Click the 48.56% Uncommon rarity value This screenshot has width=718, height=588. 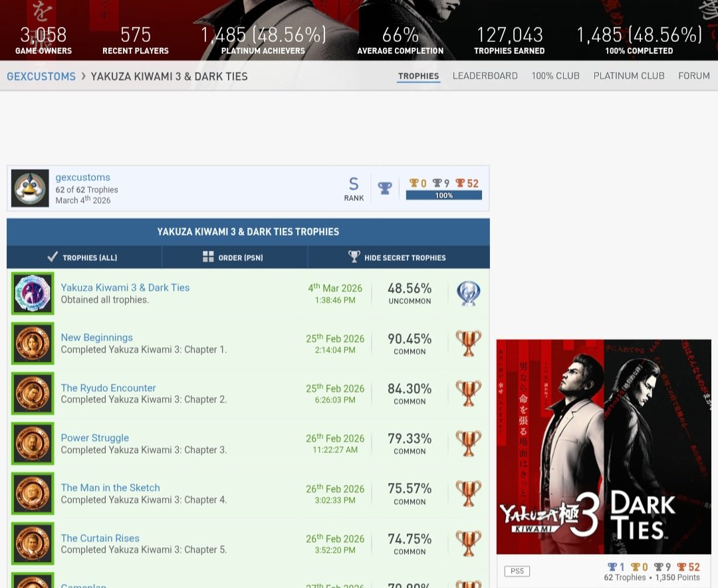[x=410, y=293]
